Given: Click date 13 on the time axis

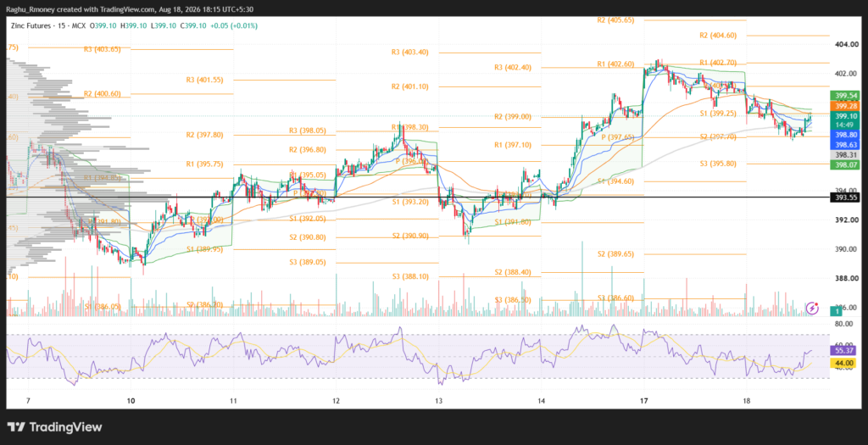Looking at the screenshot, I should pyautogui.click(x=438, y=401).
